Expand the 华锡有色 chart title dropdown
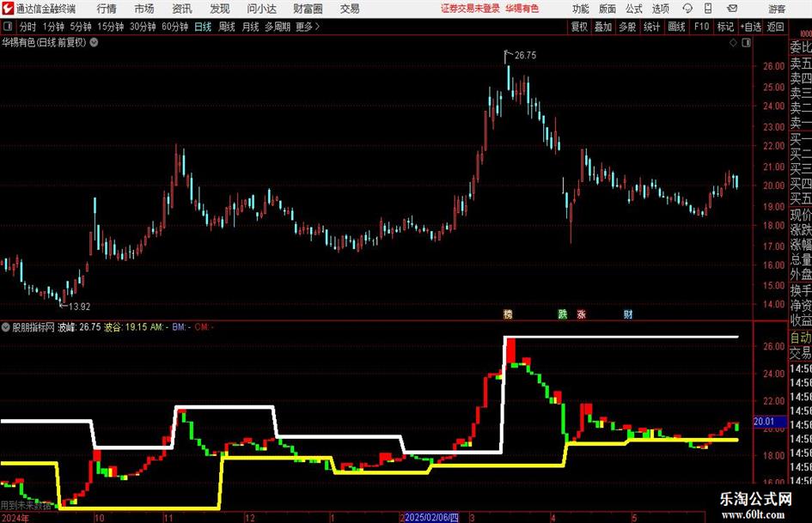Viewport: 812px width, 523px height. click(x=94, y=42)
